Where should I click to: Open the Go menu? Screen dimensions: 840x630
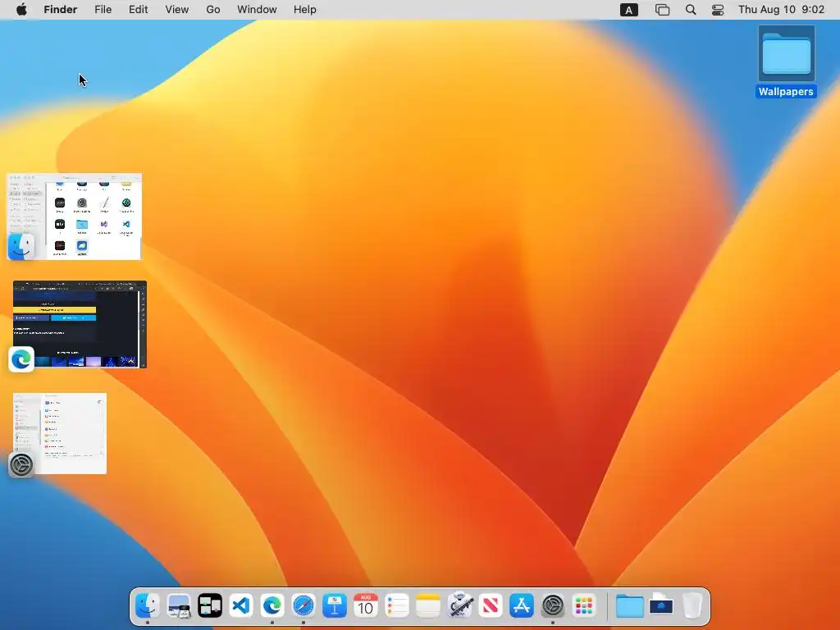click(x=213, y=10)
